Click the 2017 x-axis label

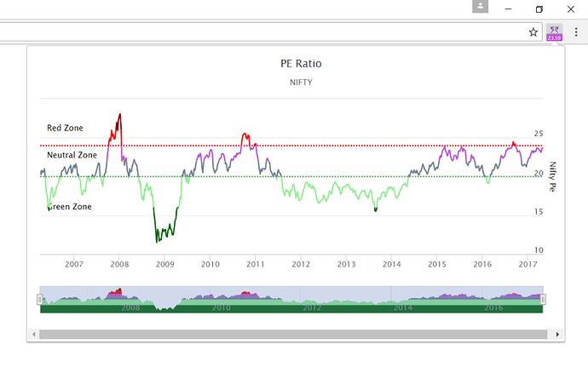[527, 264]
